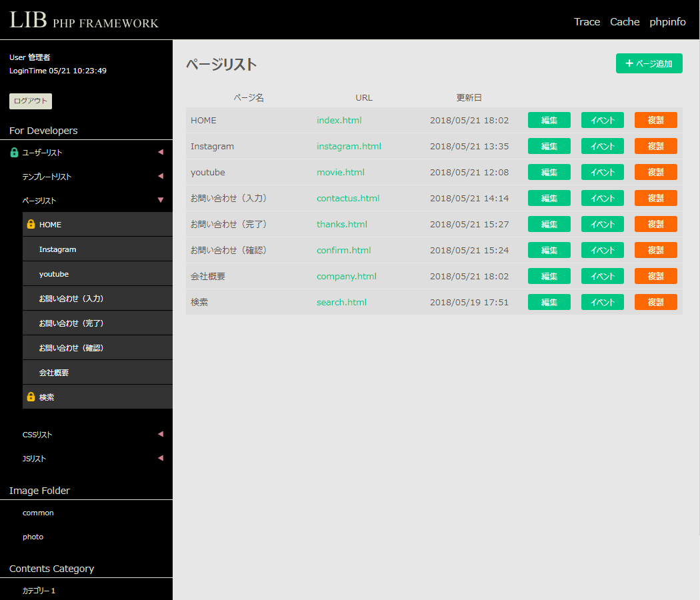Open お問い合わせ（確認） in the sidebar

tap(97, 348)
